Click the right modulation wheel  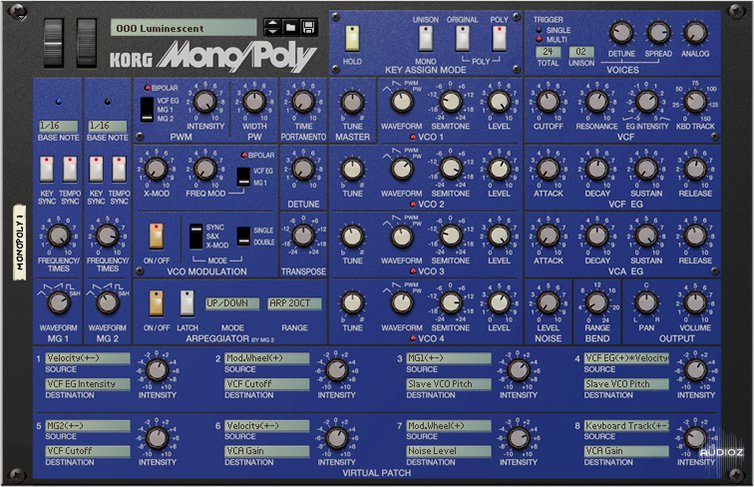click(87, 42)
